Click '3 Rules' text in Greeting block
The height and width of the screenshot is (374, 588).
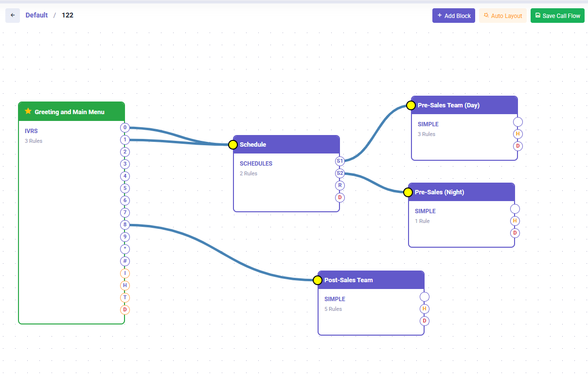(x=34, y=141)
